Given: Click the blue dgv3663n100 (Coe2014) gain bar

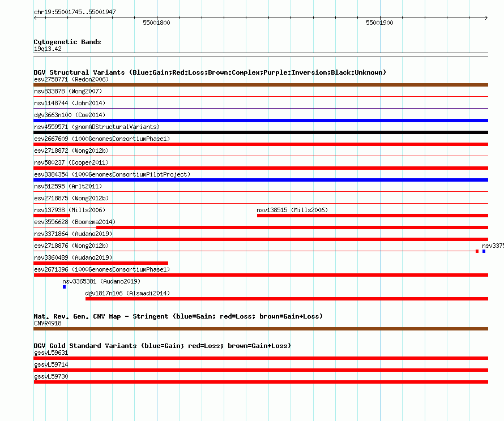Looking at the screenshot, I should [260, 121].
